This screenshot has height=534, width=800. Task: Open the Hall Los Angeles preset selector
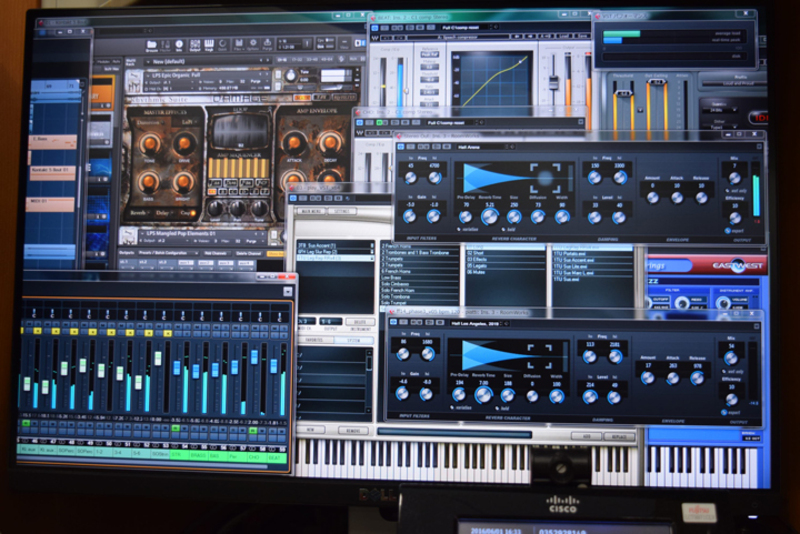click(x=476, y=323)
